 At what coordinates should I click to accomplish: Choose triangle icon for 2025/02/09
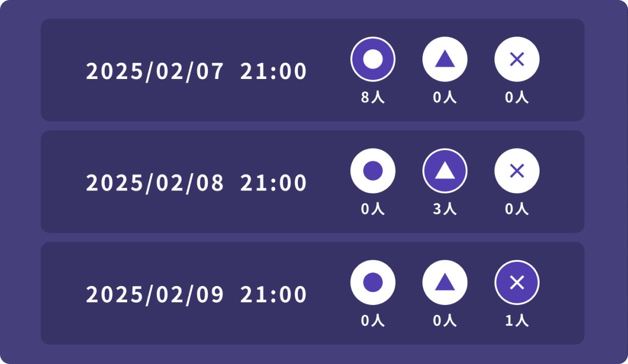pyautogui.click(x=445, y=282)
